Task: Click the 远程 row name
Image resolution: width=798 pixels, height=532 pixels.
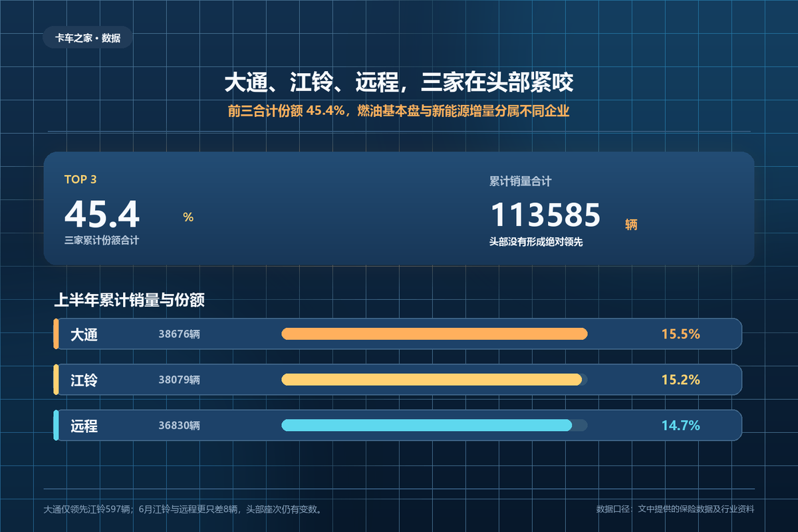Action: pos(84,426)
